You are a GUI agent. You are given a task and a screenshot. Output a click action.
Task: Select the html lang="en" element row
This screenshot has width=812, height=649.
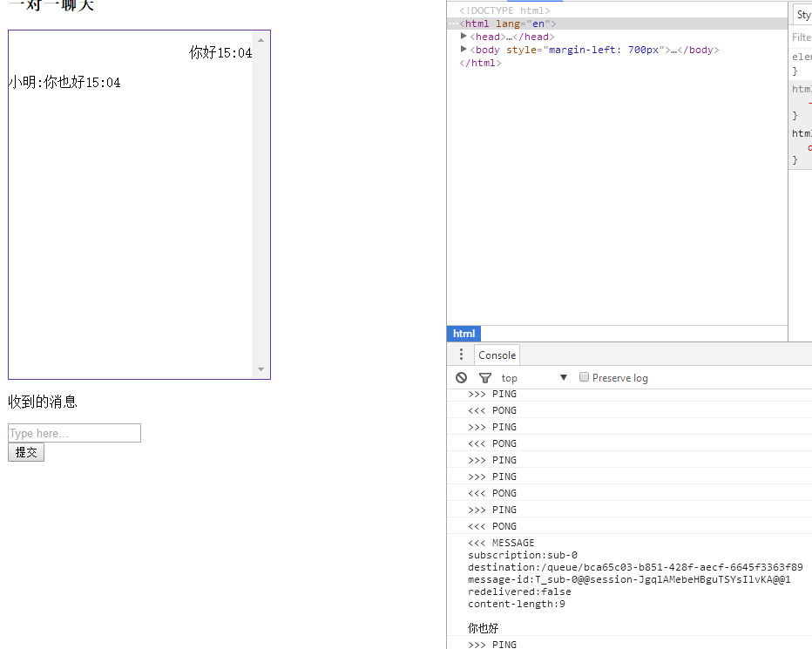(x=617, y=24)
